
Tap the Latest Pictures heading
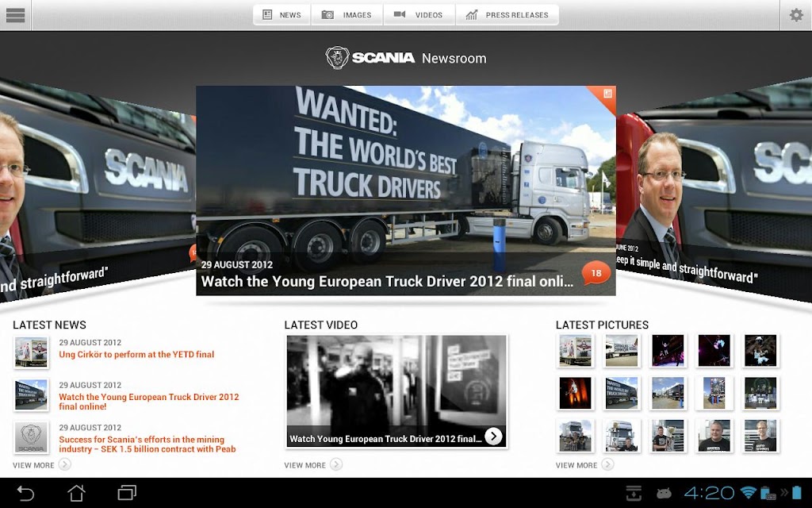602,325
